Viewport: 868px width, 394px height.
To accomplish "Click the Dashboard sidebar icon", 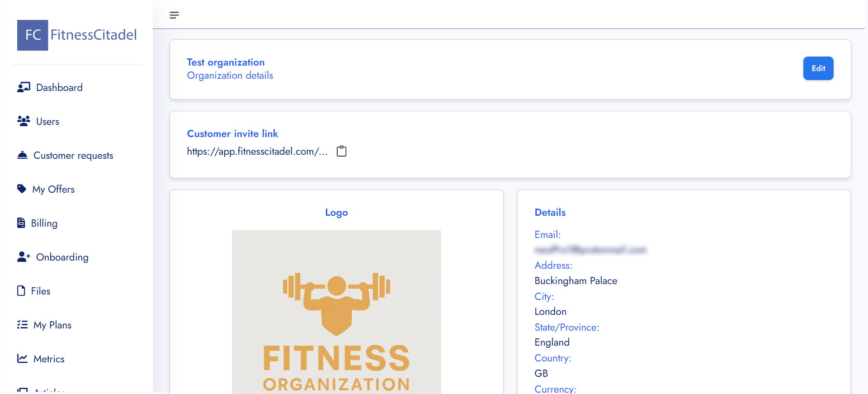I will coord(24,87).
